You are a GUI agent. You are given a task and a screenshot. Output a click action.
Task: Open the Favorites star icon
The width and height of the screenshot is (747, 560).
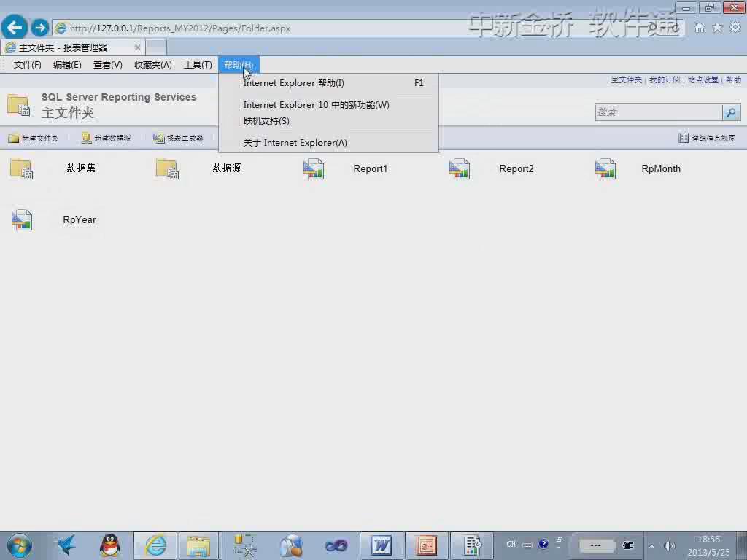point(718,28)
